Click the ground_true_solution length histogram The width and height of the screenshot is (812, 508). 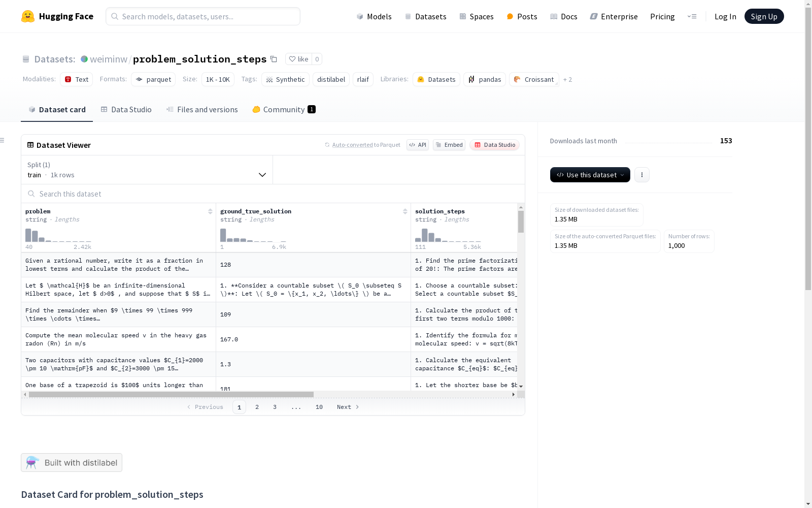(253, 235)
